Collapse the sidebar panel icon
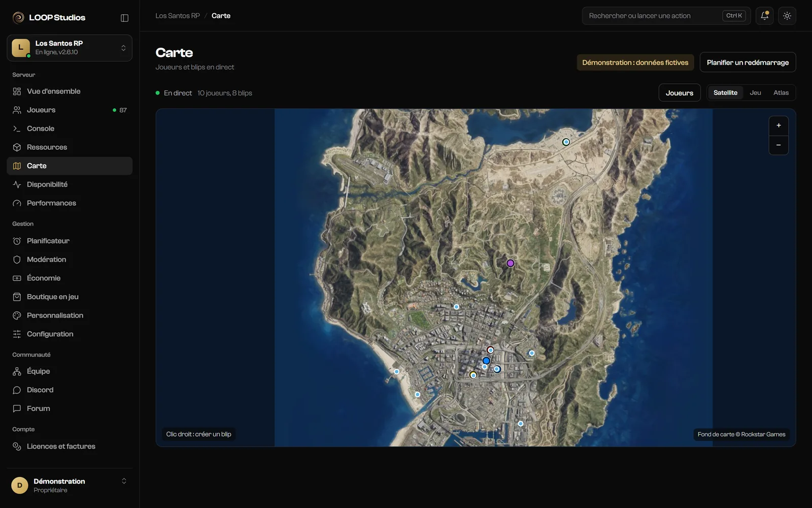 click(x=124, y=18)
